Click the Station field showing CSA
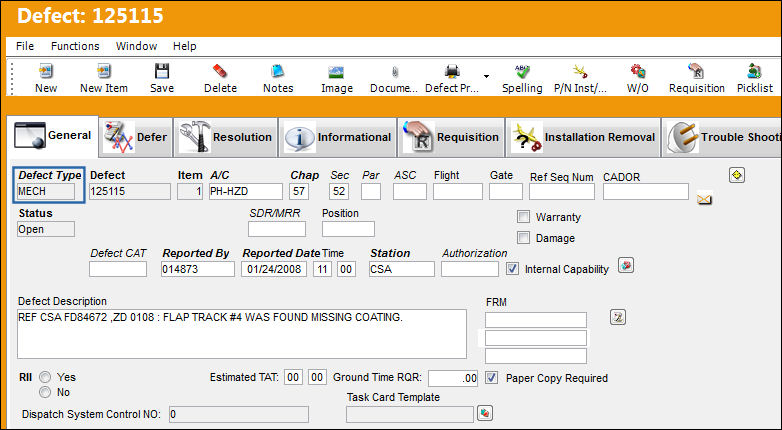The image size is (782, 430). 402,269
